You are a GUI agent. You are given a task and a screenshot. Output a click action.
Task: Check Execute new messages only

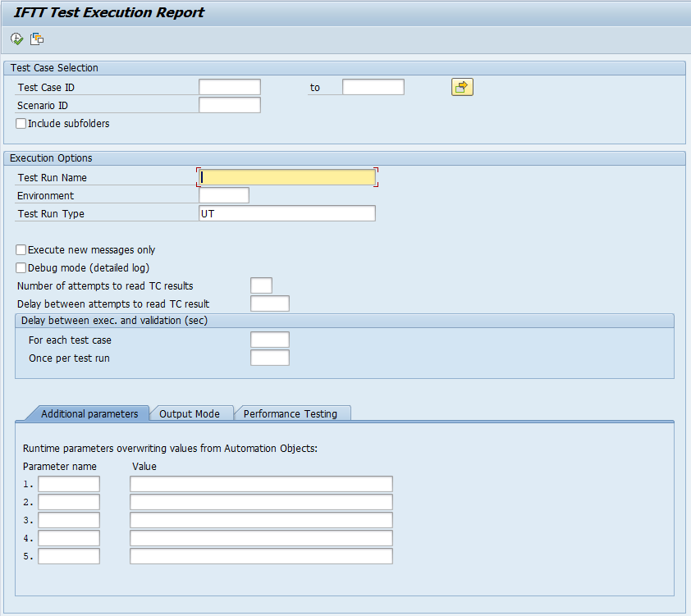click(21, 250)
